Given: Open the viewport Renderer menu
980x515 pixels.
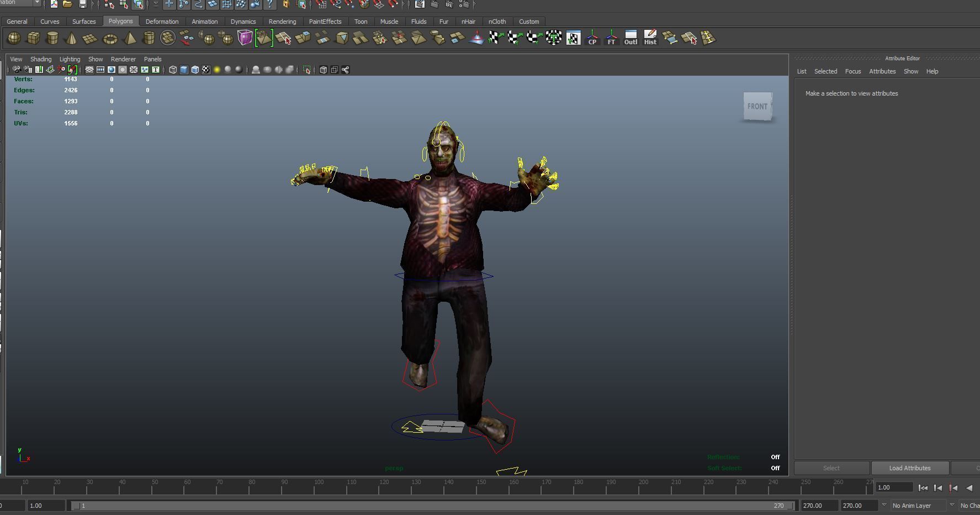Looking at the screenshot, I should pos(123,59).
